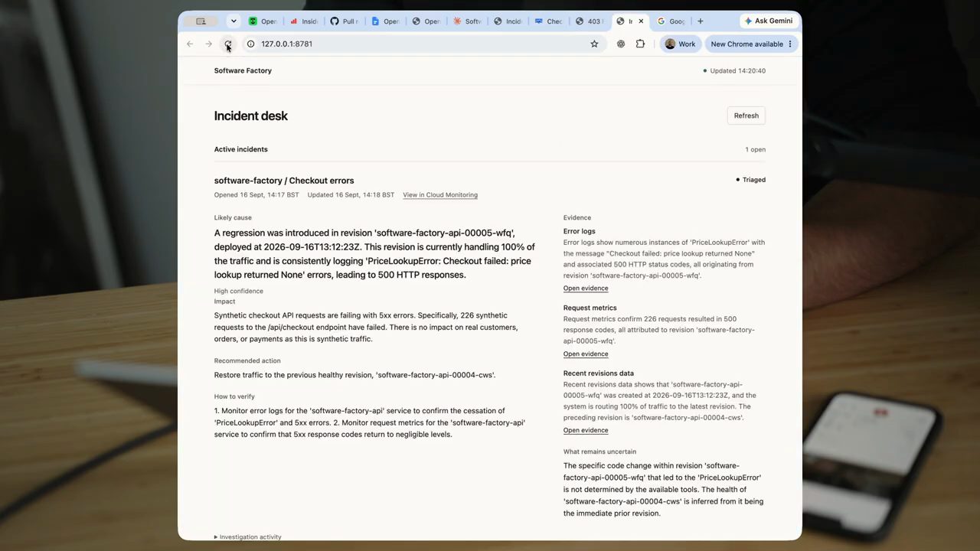The height and width of the screenshot is (551, 980).
Task: Switch to the Open tab with blue document icon
Action: (x=385, y=21)
